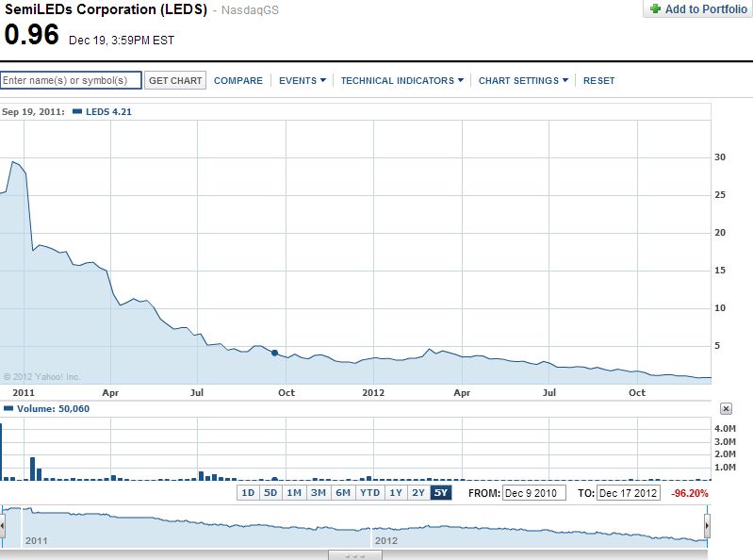Click the 2011 label in overview strip
This screenshot has height=560, width=753.
37,541
